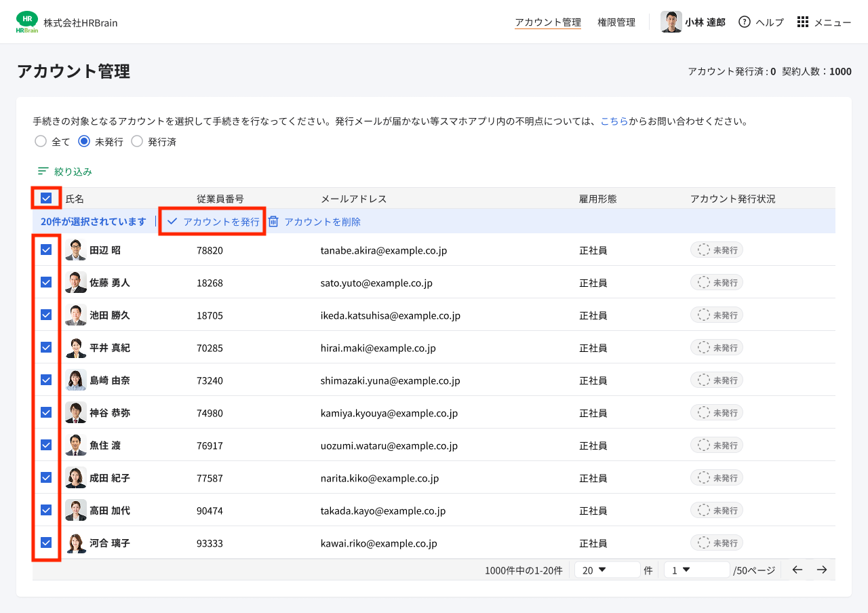Click the アカウントを発行 button
This screenshot has height=613, width=868.
tap(213, 222)
